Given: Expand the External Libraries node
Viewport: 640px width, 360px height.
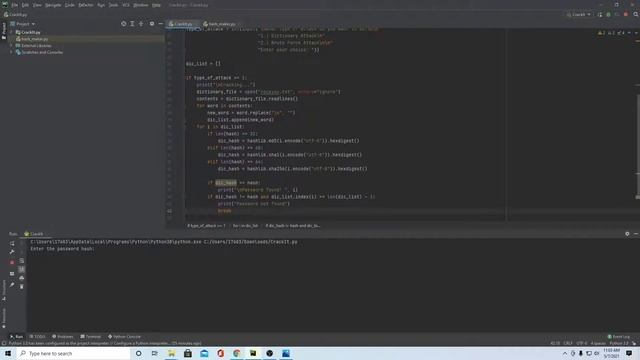Looking at the screenshot, I should [11, 46].
